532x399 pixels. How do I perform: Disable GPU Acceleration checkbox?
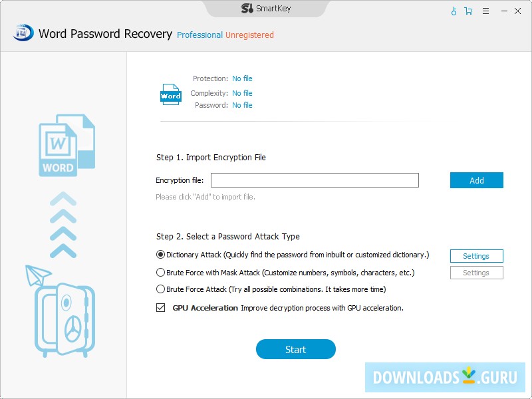[x=162, y=308]
